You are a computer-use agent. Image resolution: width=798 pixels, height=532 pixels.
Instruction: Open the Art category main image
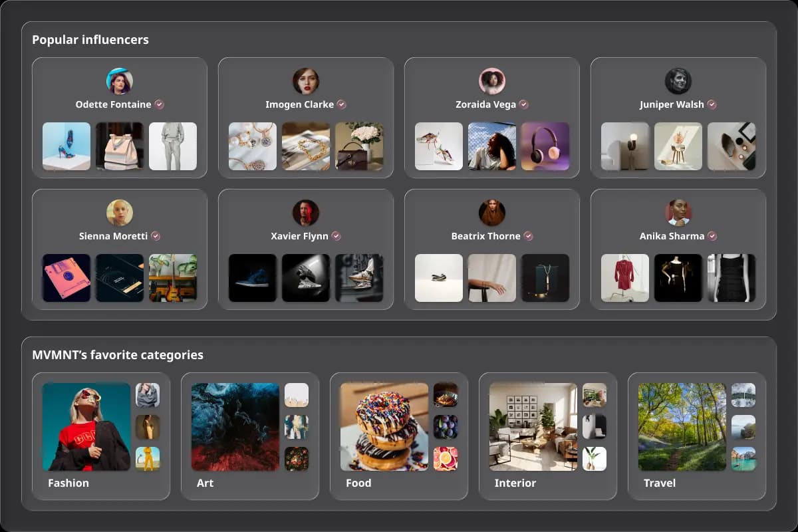click(x=235, y=426)
